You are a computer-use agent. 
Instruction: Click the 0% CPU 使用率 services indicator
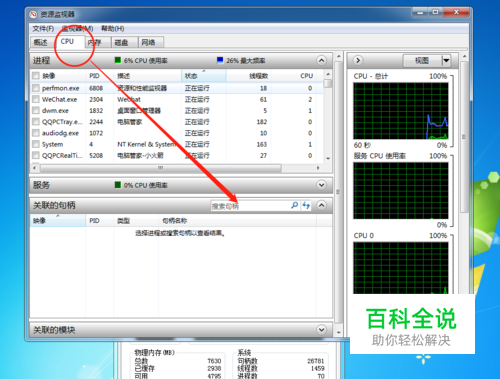(x=141, y=185)
